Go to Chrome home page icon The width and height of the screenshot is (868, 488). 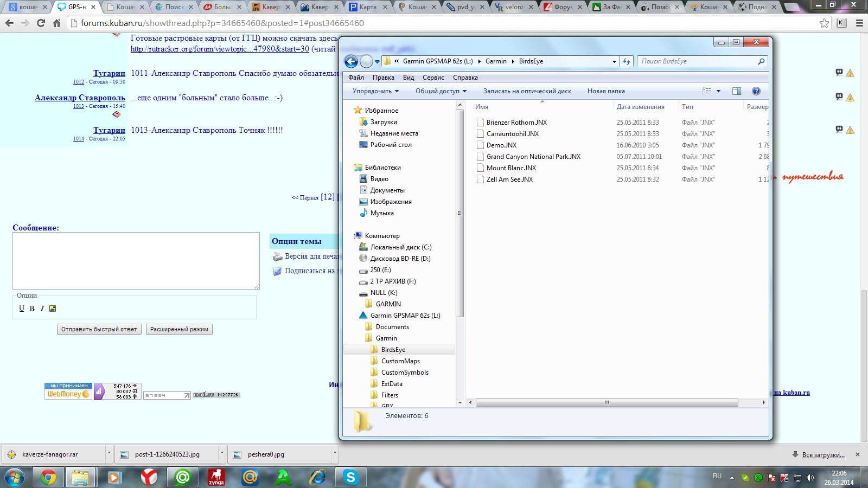56,23
